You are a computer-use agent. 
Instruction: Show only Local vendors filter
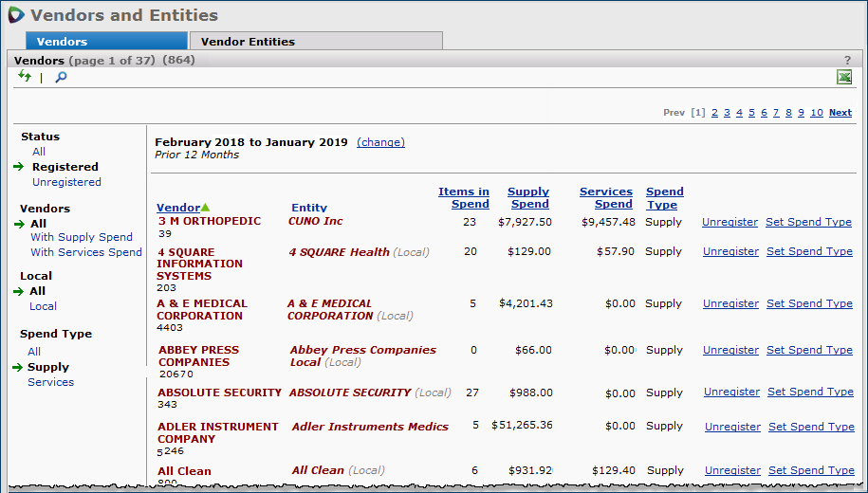click(x=43, y=306)
